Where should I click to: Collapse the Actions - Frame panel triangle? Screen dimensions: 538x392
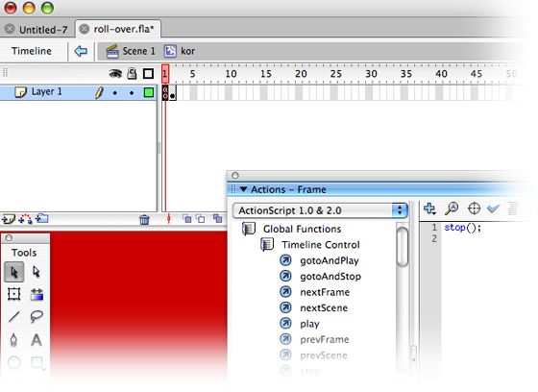[x=243, y=189]
